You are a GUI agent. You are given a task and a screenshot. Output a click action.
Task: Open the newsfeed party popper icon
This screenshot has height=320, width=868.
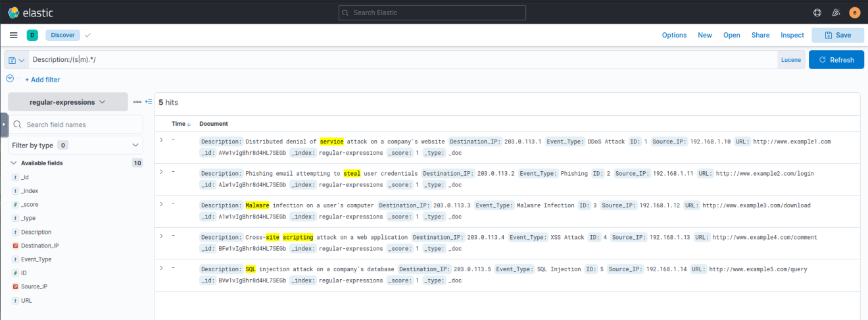[x=836, y=13]
